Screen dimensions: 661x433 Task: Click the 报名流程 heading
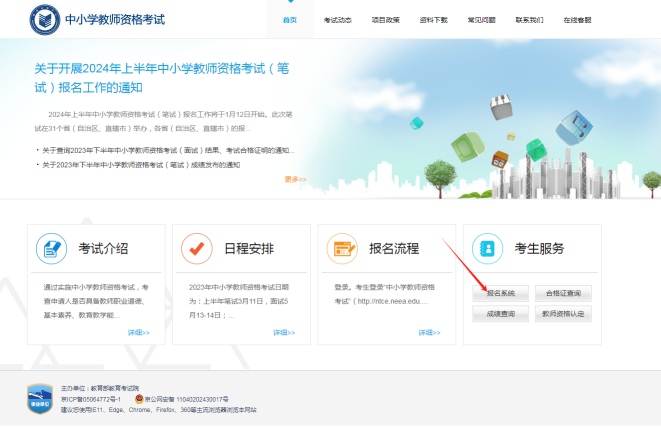tap(394, 249)
